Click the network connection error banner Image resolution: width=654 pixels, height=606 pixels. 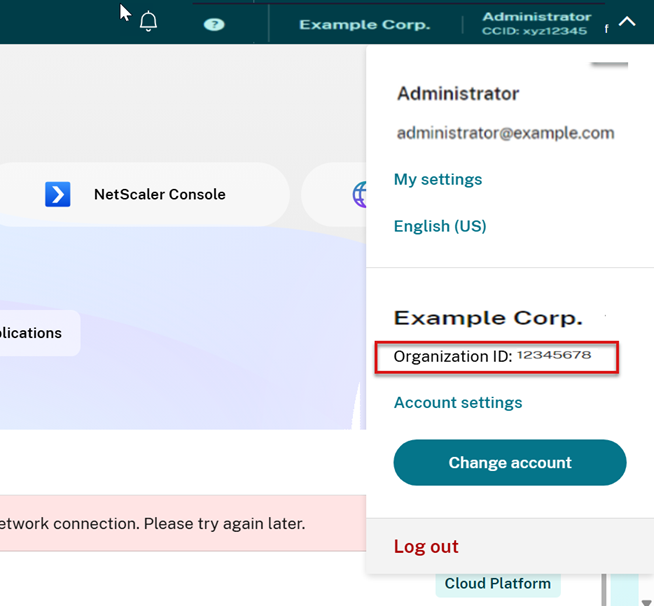183,523
